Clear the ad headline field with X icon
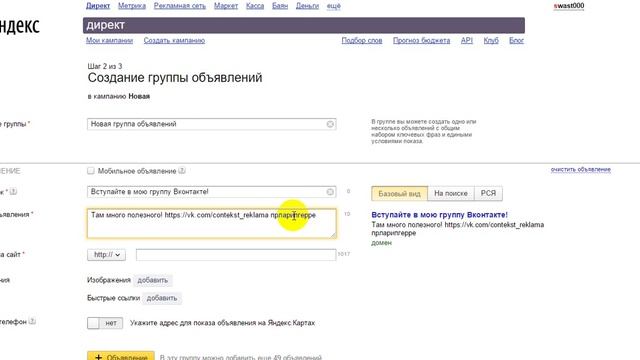 click(330, 192)
